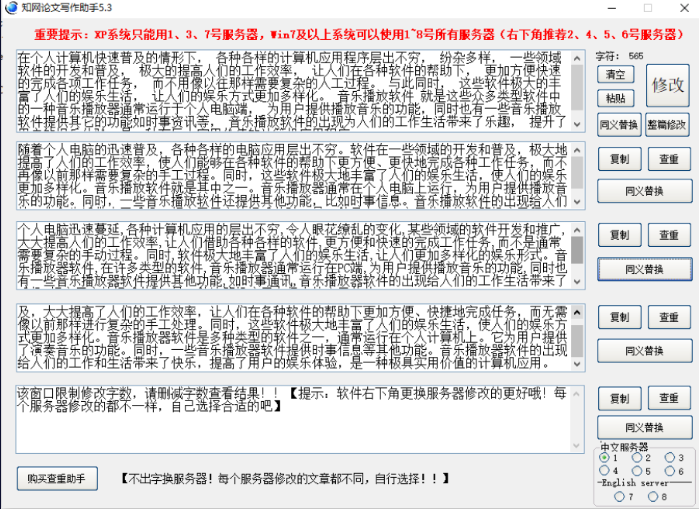
Task: Click 同义替换 button left of 整篇修改
Action: pos(618,125)
